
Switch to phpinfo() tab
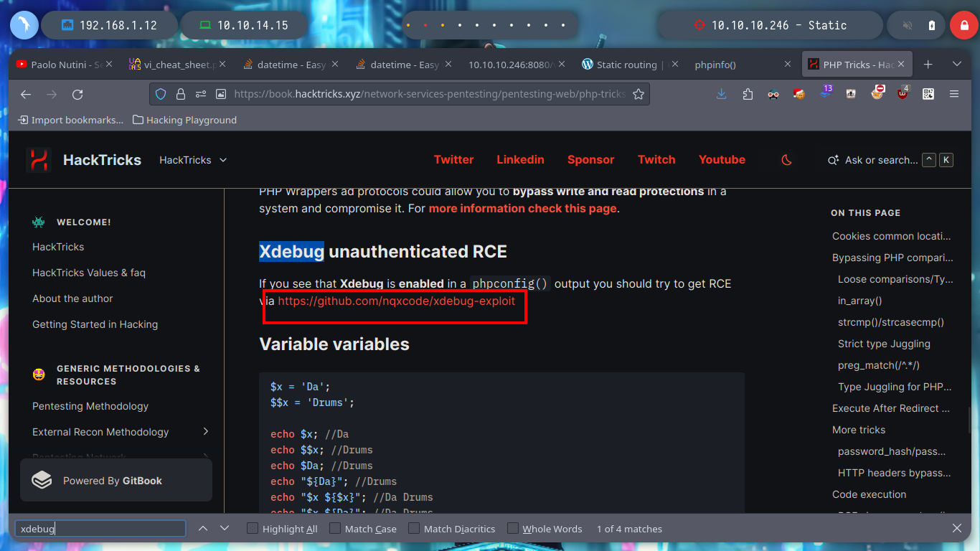coord(744,65)
